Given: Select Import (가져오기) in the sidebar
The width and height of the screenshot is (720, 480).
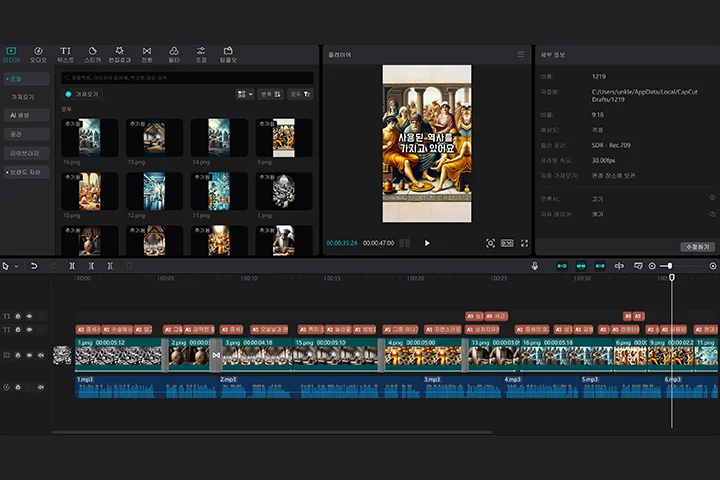Looking at the screenshot, I should pyautogui.click(x=23, y=97).
